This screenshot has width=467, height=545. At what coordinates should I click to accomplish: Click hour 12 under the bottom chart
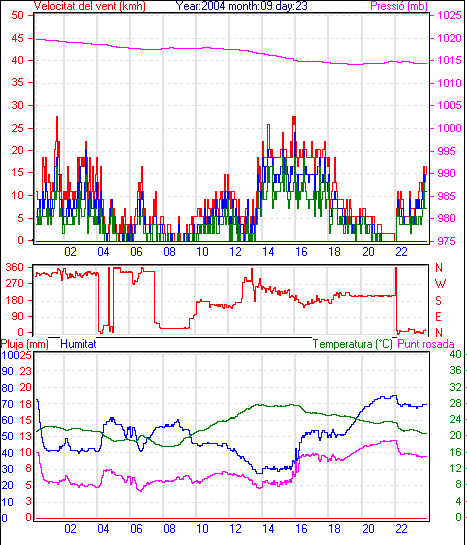pos(236,529)
